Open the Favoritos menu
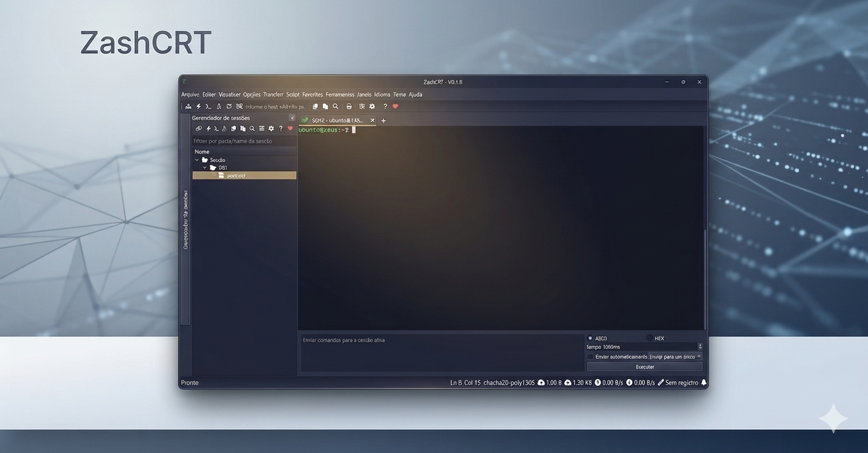 click(312, 95)
